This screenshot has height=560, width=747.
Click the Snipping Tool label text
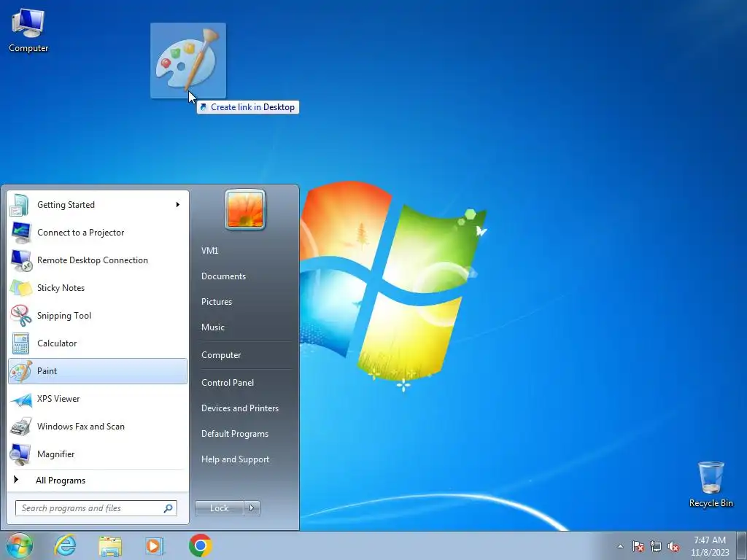[64, 316]
